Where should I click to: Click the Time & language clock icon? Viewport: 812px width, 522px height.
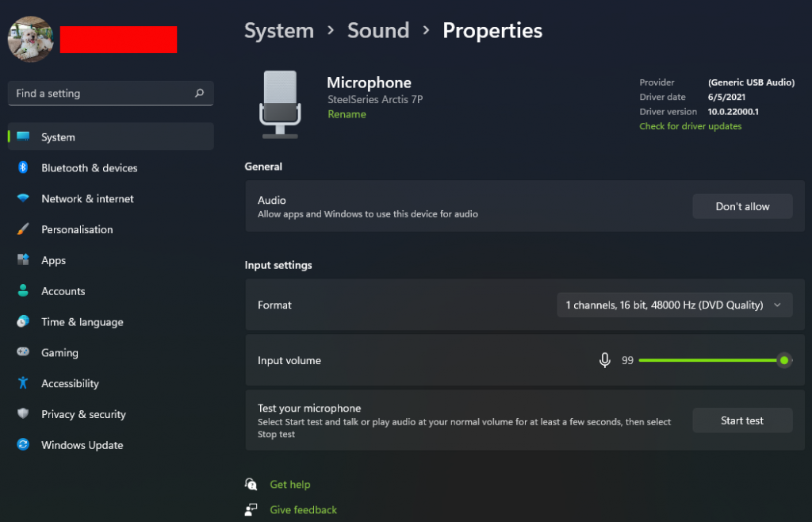(23, 321)
